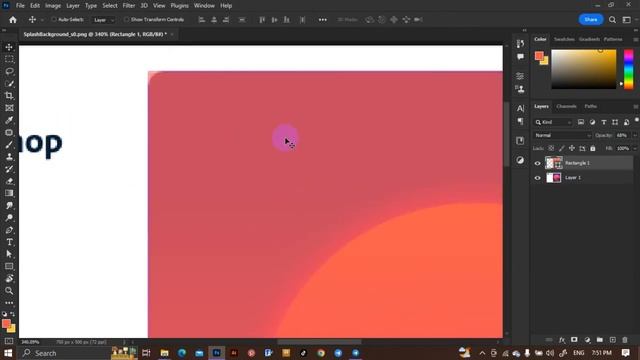Toggle filter for adjustment layers
The height and width of the screenshot is (360, 640).
point(592,122)
